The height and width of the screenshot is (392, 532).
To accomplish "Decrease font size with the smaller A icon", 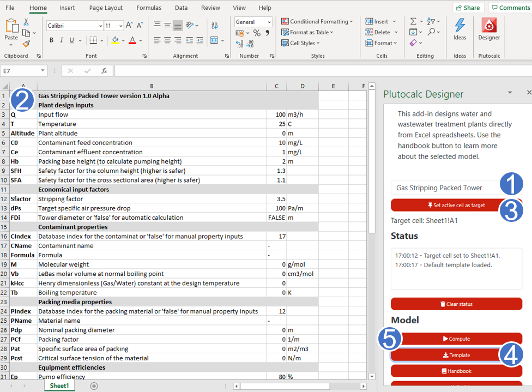I will click(140, 25).
